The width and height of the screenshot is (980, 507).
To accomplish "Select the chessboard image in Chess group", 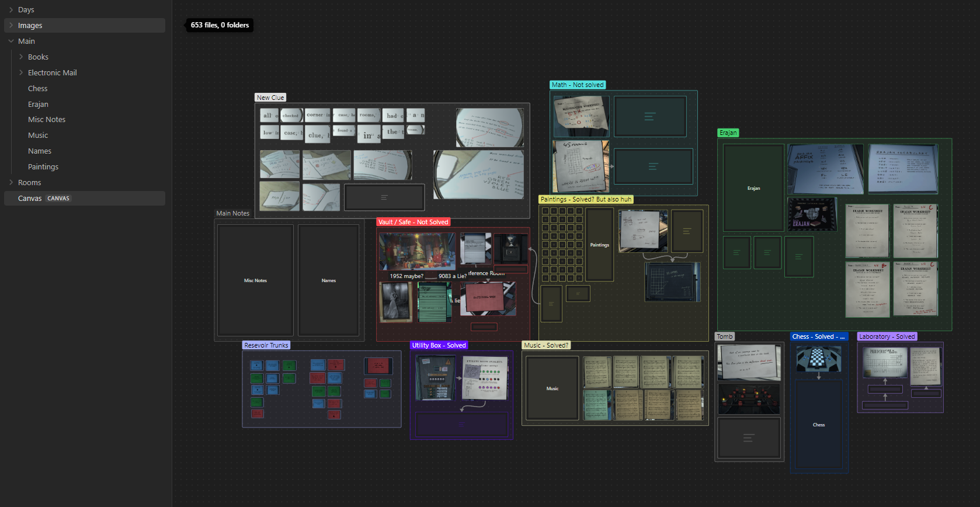I will pyautogui.click(x=819, y=359).
